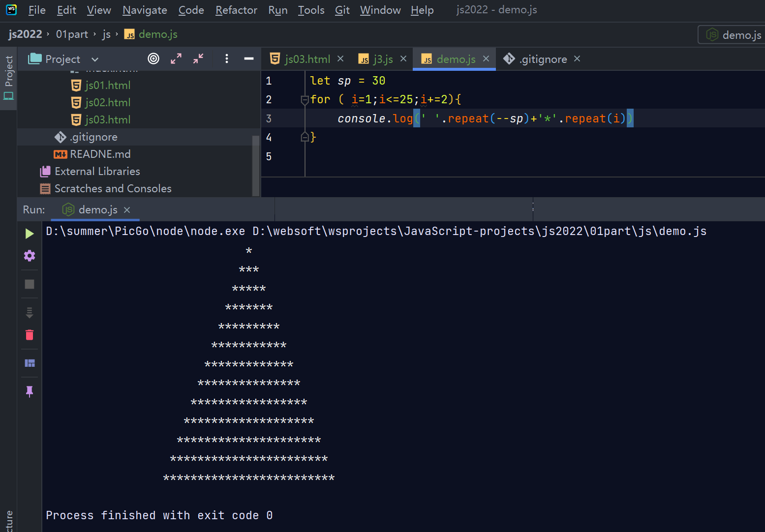Viewport: 765px width, 532px height.
Task: Click the console.log statement on line 3
Action: pos(485,118)
